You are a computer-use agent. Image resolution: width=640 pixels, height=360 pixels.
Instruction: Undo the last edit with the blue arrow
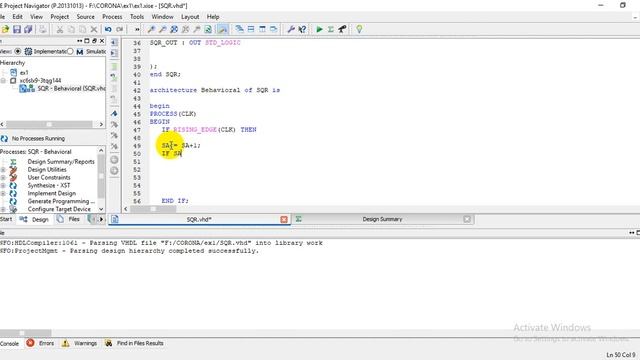click(x=108, y=29)
